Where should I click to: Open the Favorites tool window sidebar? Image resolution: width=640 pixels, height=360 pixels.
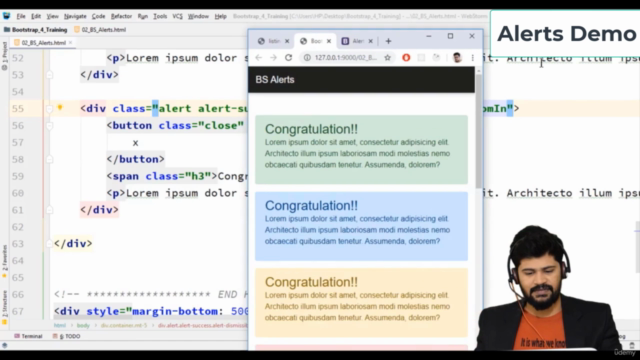coord(4,261)
